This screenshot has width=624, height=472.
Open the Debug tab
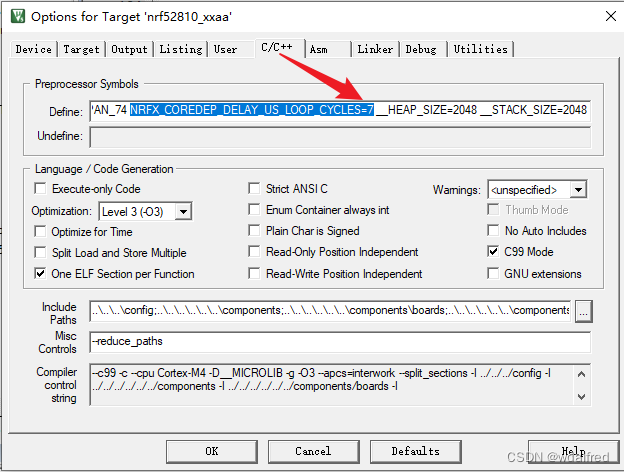[x=421, y=49]
